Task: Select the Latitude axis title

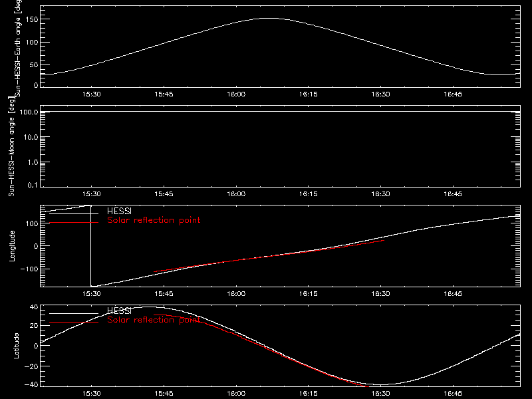Action: [16, 346]
